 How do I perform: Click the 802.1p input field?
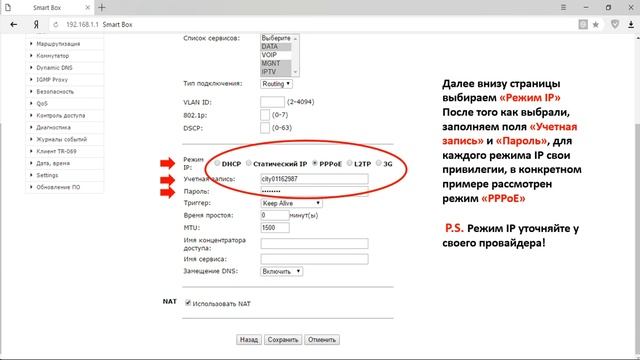coord(265,115)
